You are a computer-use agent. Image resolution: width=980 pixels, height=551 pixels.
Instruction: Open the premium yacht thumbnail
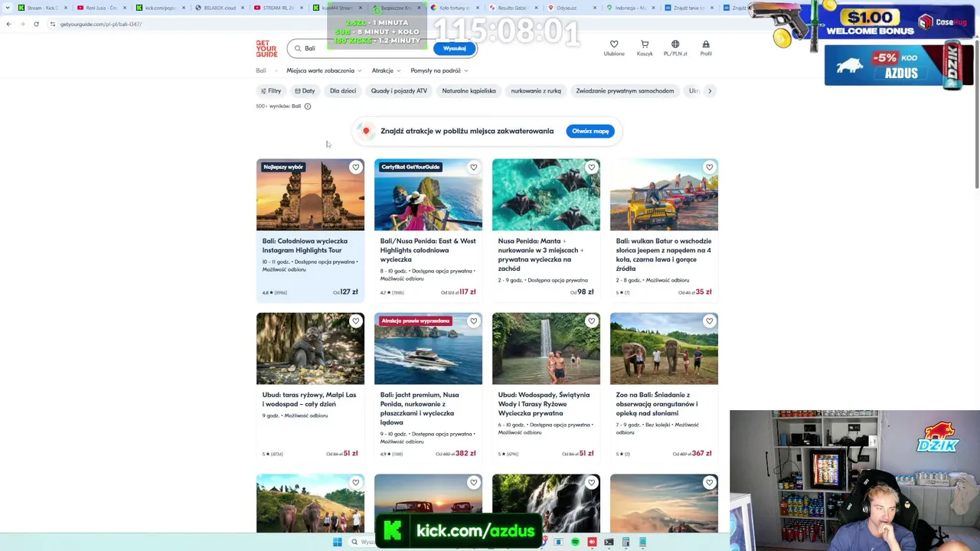[x=428, y=348]
